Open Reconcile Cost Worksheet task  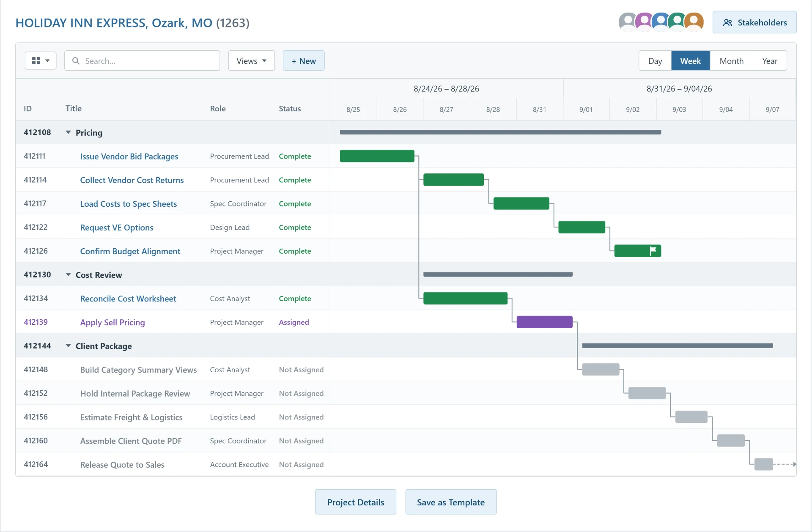pyautogui.click(x=128, y=298)
